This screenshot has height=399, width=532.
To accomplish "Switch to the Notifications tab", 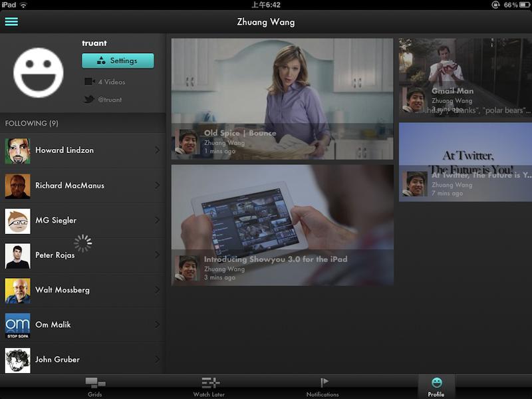I will pos(323,387).
